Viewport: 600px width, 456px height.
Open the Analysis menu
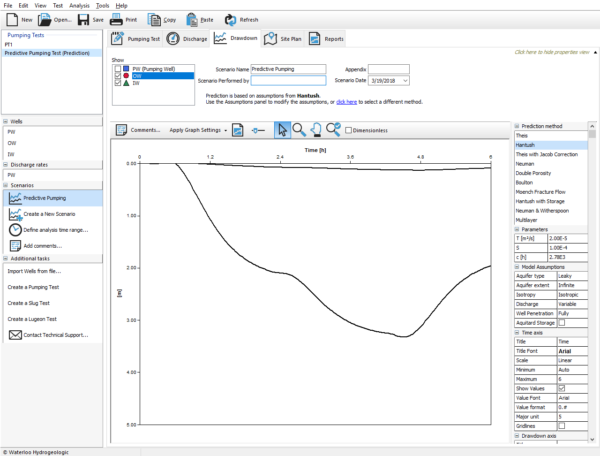[x=79, y=5]
